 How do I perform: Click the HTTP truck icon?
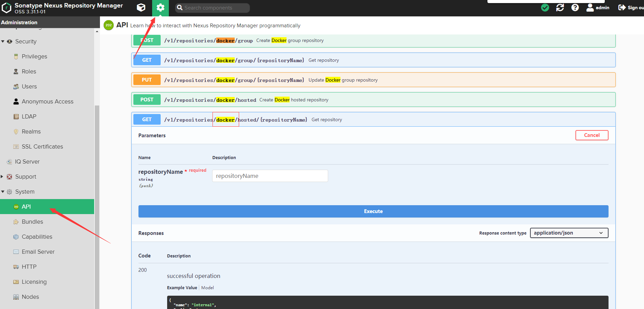coord(16,267)
